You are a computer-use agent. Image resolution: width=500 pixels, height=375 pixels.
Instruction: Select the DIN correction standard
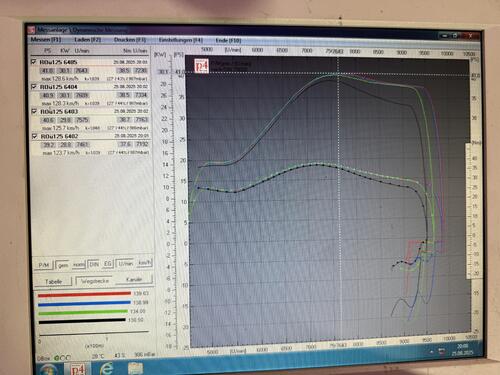94,264
